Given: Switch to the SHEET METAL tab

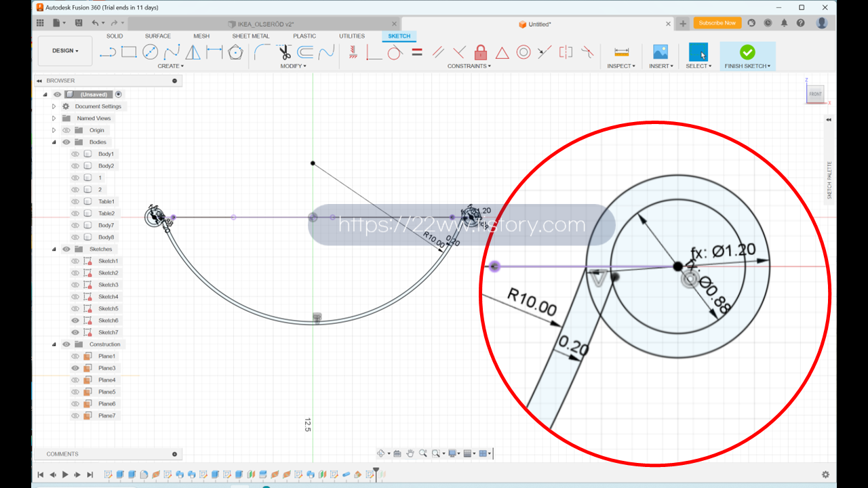Looking at the screenshot, I should point(251,36).
